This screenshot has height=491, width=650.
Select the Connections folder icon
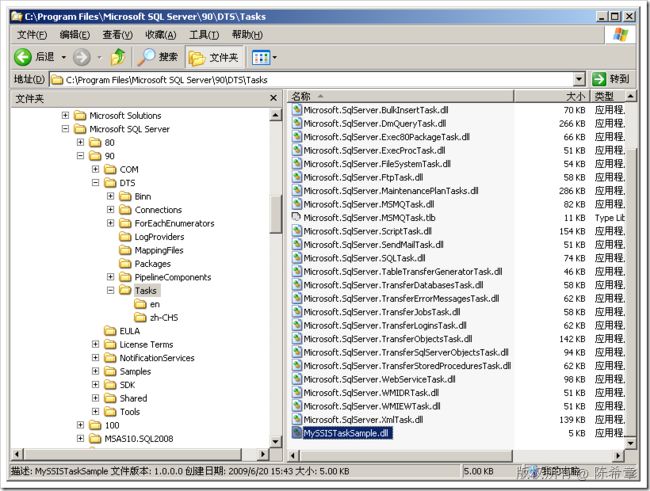125,209
